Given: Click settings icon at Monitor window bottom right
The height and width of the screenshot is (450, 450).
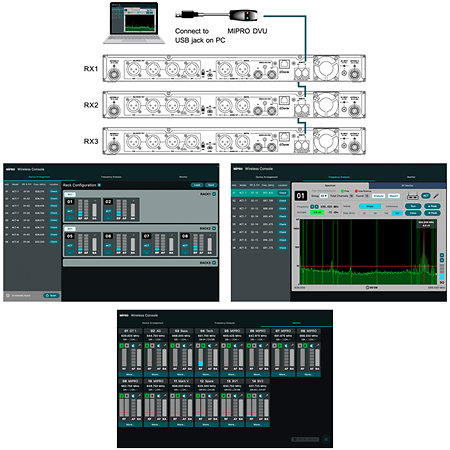Looking at the screenshot, I should (326, 439).
